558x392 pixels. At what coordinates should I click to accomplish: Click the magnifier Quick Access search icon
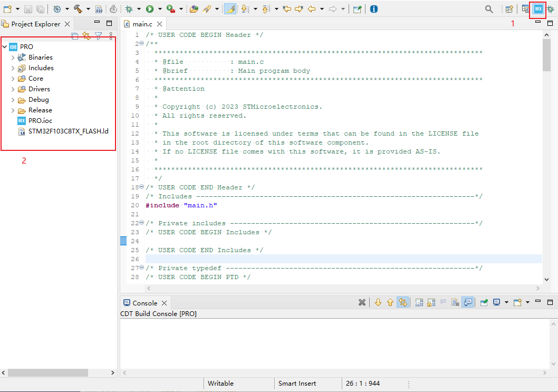pyautogui.click(x=489, y=9)
